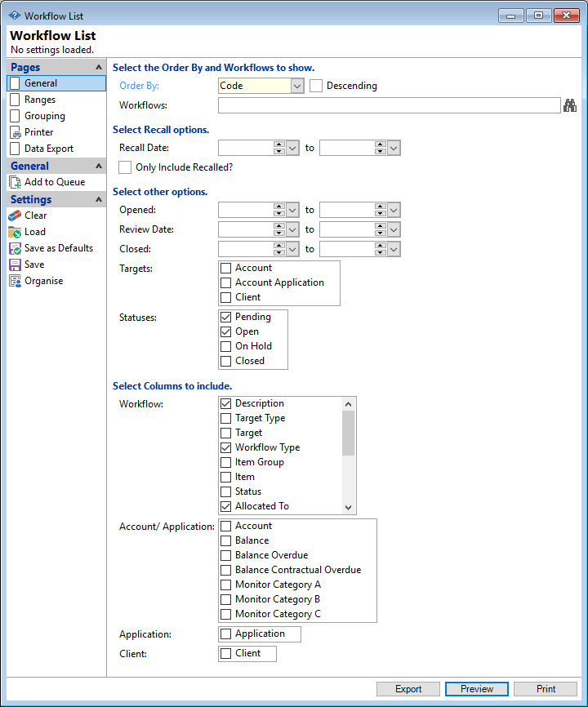Click the binoculars search icon beside Workflows
The image size is (588, 707).
(570, 105)
